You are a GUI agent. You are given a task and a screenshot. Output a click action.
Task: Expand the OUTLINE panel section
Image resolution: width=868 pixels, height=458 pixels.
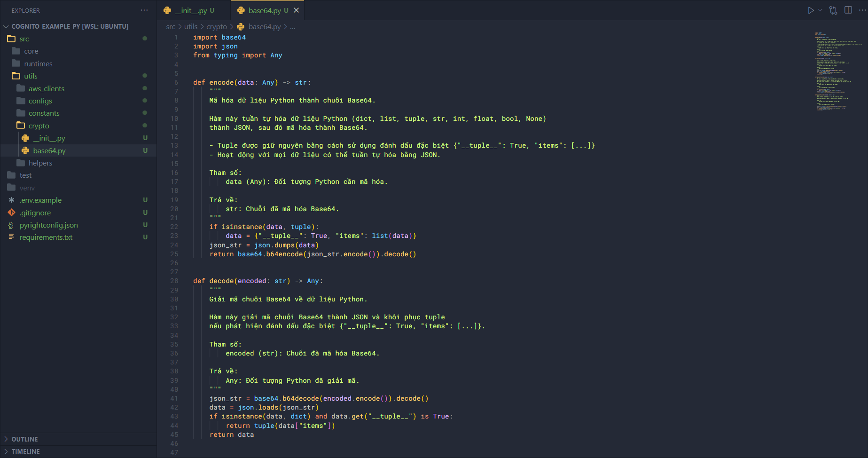[24, 439]
